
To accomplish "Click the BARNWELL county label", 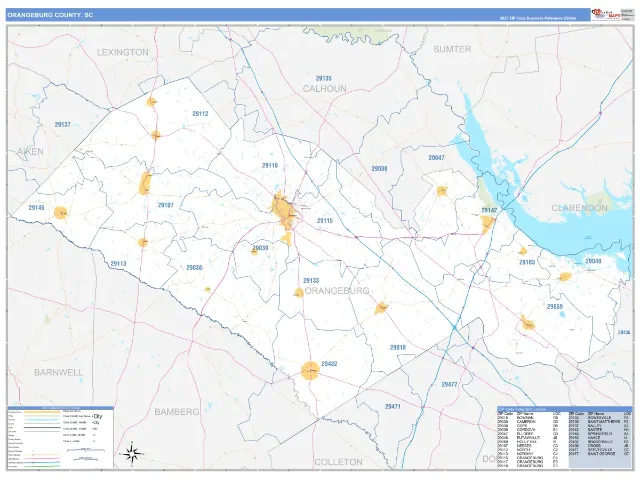I will tap(58, 372).
